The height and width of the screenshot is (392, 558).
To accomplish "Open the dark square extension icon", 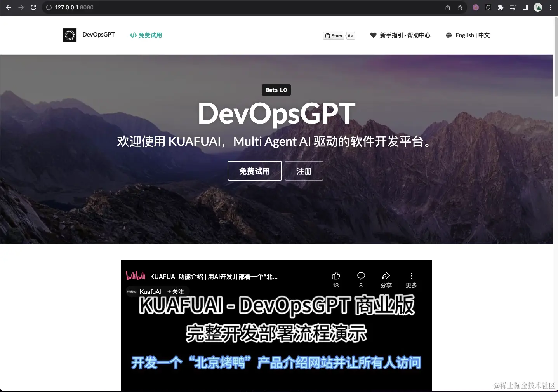I will (488, 7).
